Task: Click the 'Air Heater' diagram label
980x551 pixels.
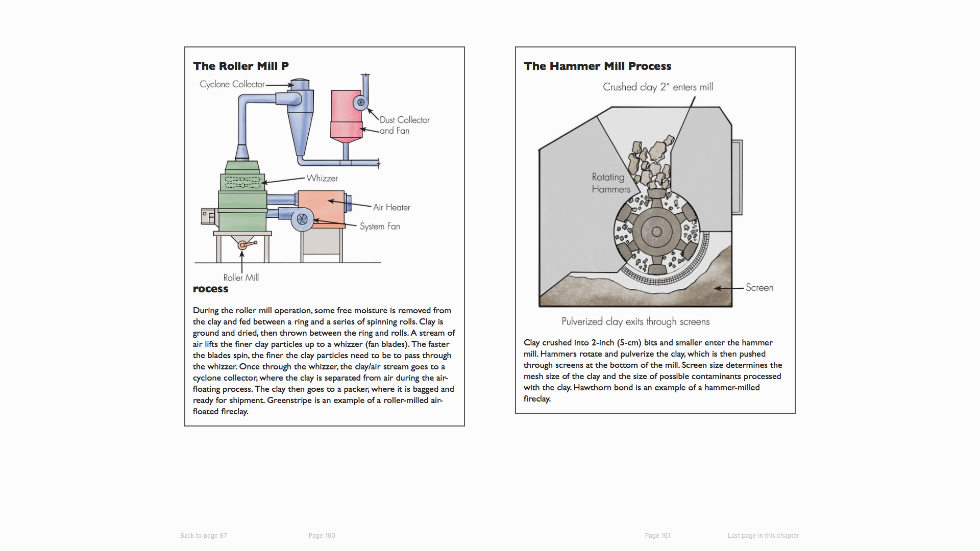Action: pos(391,207)
